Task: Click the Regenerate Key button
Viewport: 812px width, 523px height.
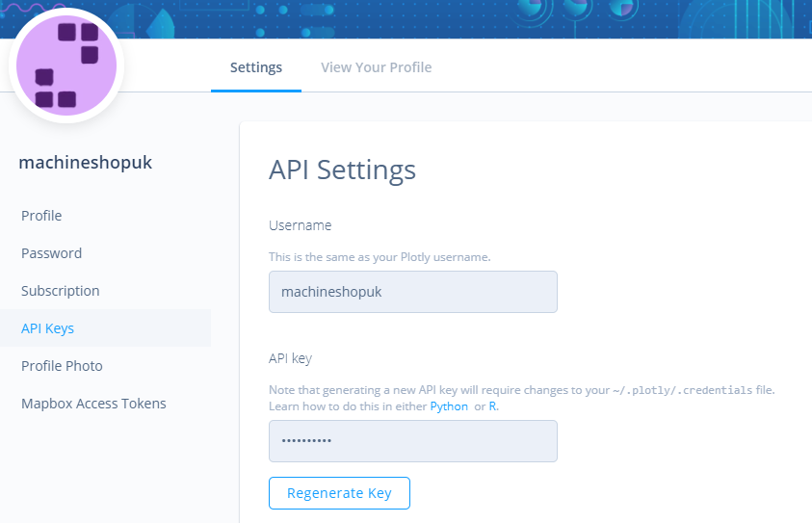Action: coord(339,493)
